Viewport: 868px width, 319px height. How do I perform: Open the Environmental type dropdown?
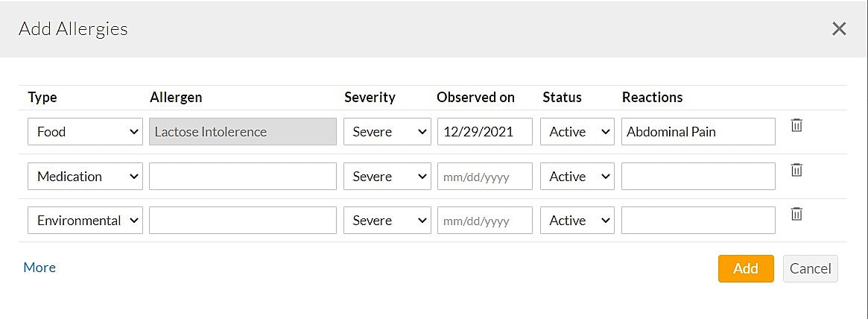click(x=85, y=221)
